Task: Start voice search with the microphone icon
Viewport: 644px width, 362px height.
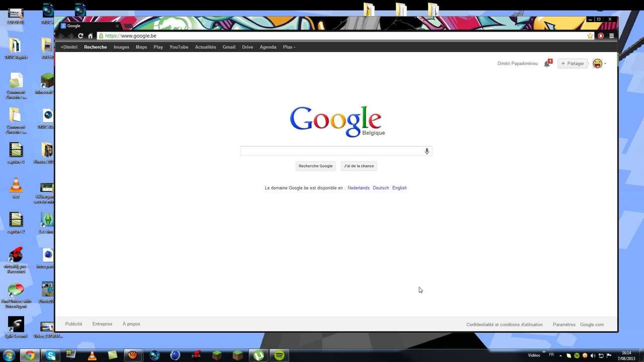Action: point(427,151)
